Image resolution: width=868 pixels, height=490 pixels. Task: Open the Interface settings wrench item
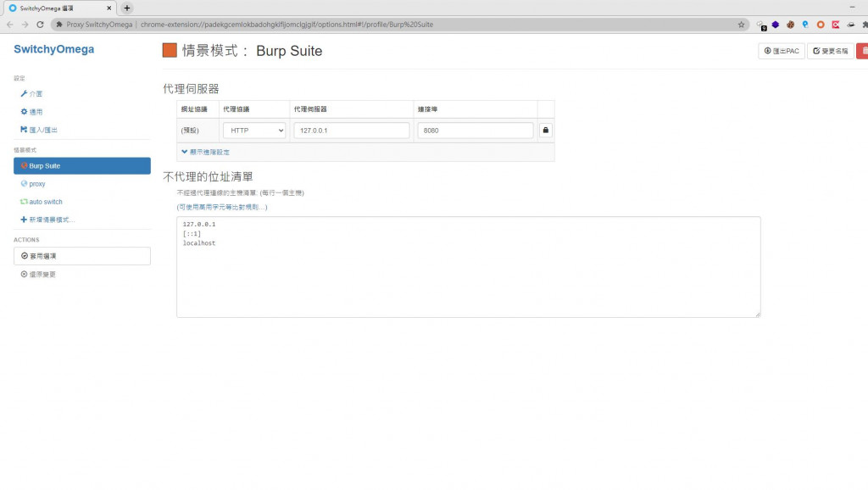point(31,93)
